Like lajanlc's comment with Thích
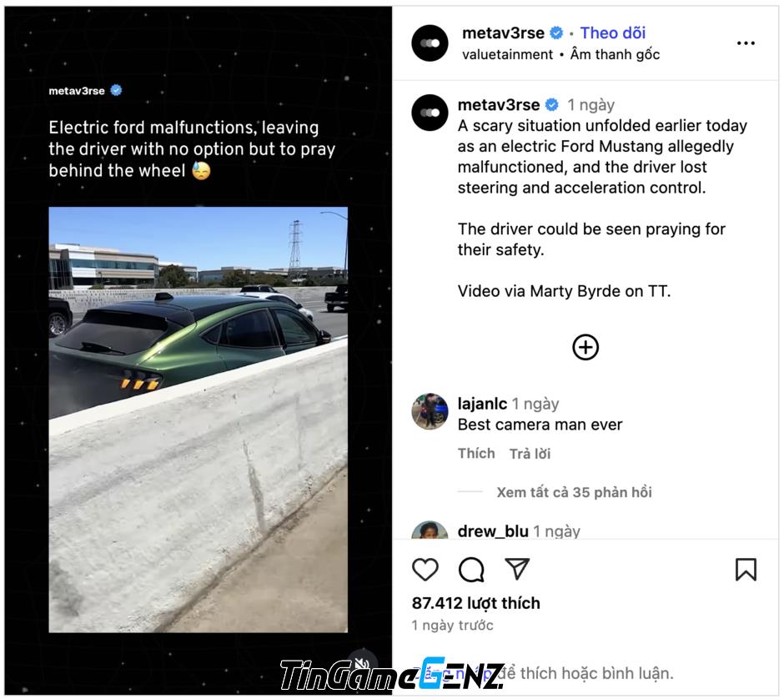The height and width of the screenshot is (699, 784). (x=476, y=454)
